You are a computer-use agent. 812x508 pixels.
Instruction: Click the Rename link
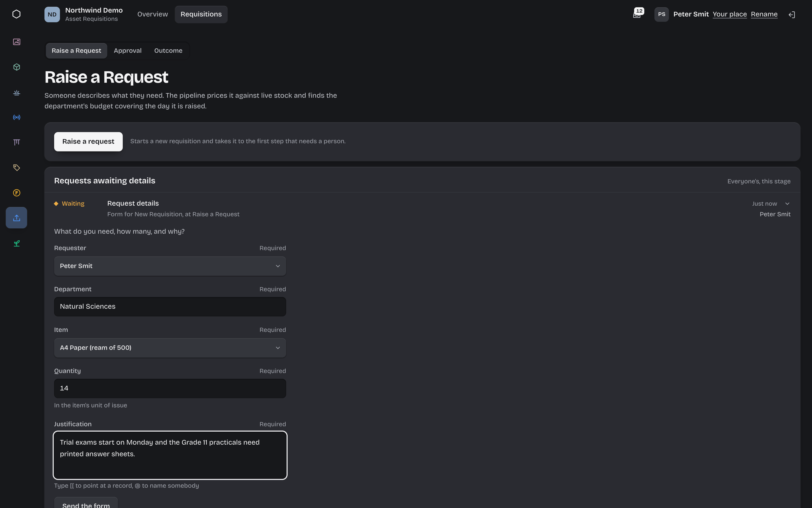click(764, 14)
